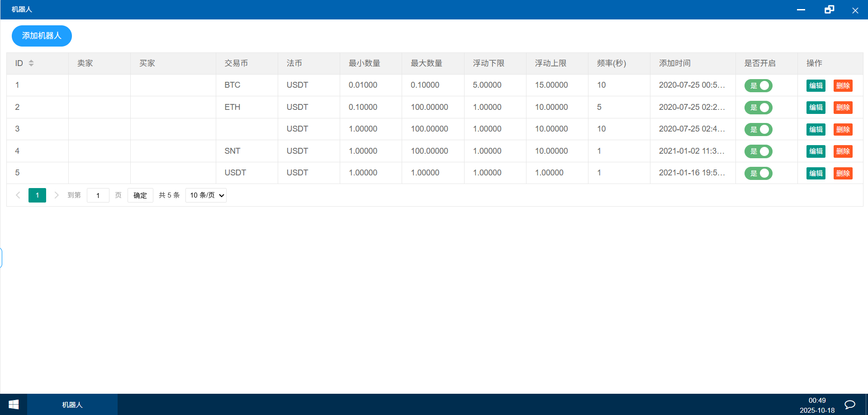Go to previous page arrow

pyautogui.click(x=18, y=195)
